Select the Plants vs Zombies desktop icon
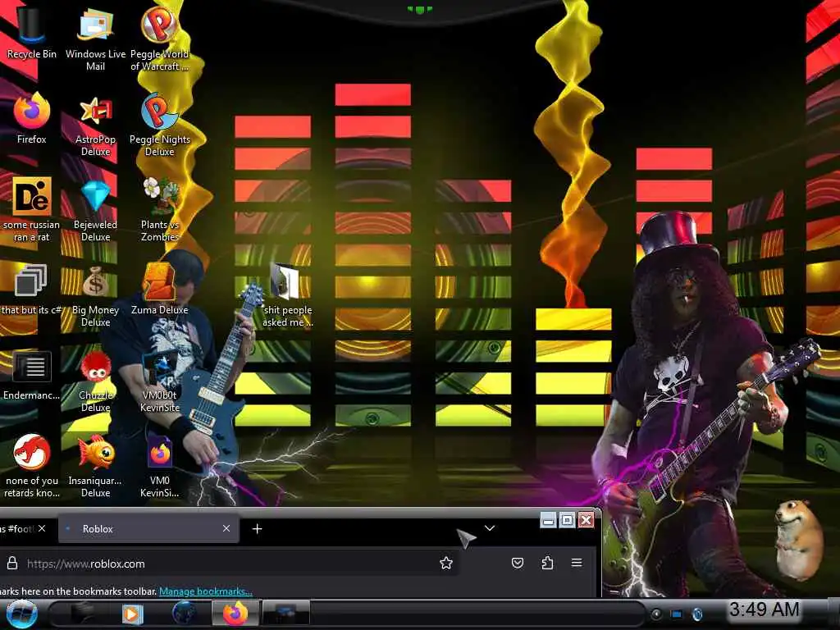This screenshot has height=630, width=840. tap(160, 209)
